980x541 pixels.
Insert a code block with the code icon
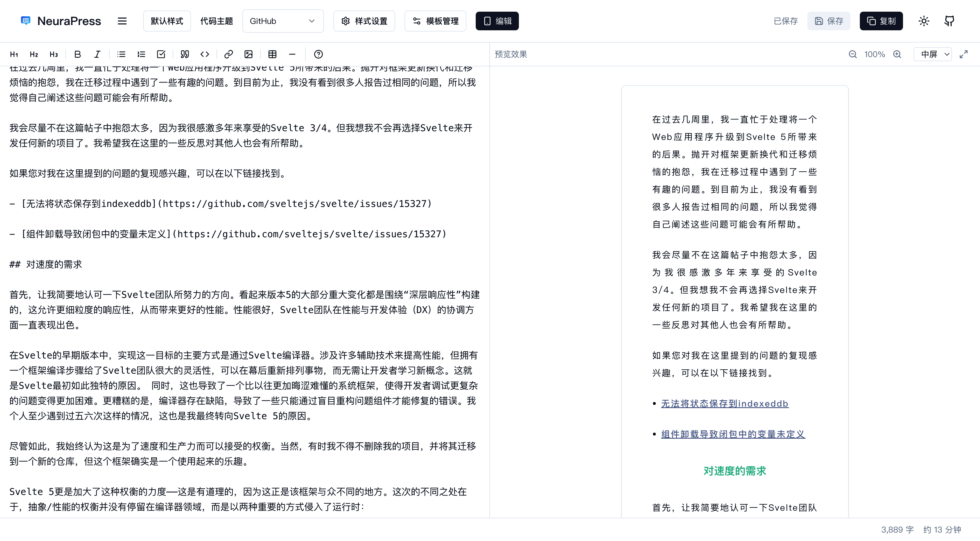pos(205,55)
